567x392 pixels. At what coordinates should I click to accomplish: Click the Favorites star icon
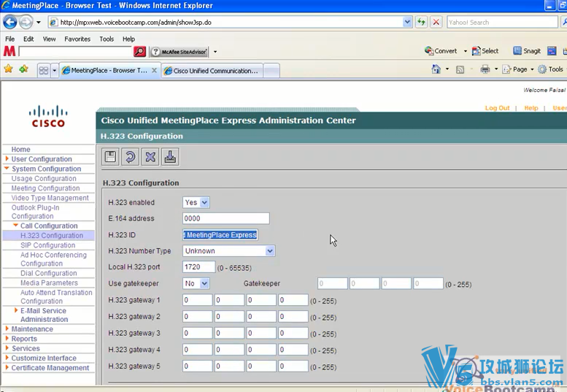pyautogui.click(x=9, y=69)
